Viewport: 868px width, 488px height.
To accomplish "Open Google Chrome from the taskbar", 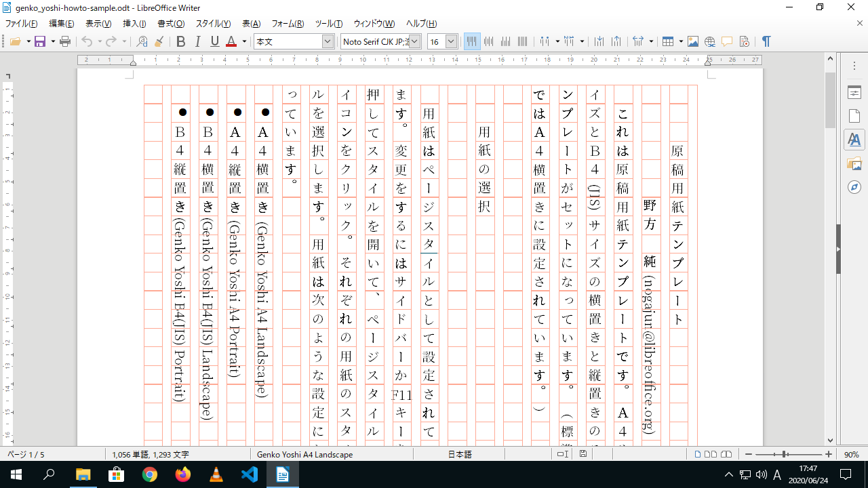I will tap(150, 474).
